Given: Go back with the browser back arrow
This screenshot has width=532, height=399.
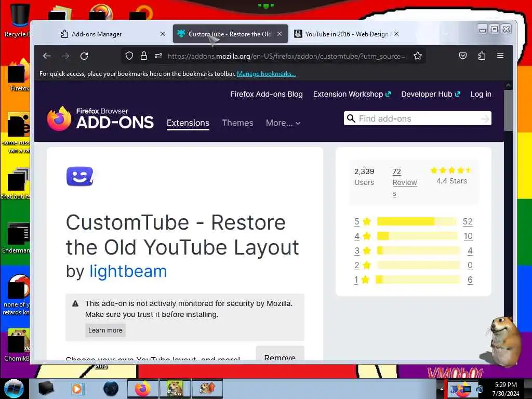Looking at the screenshot, I should coord(47,56).
